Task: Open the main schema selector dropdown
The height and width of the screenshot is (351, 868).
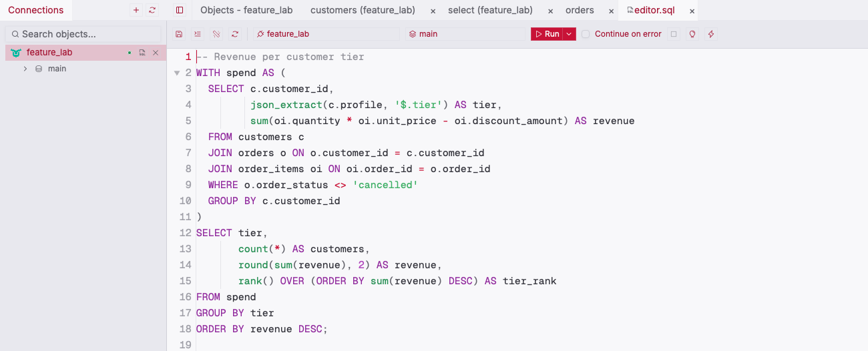Action: pyautogui.click(x=465, y=34)
